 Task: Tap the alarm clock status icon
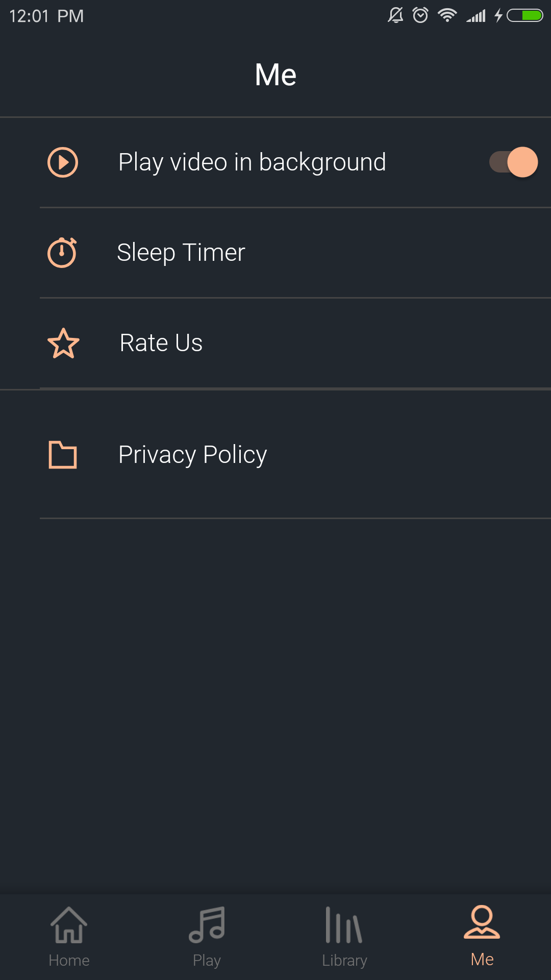(x=420, y=15)
